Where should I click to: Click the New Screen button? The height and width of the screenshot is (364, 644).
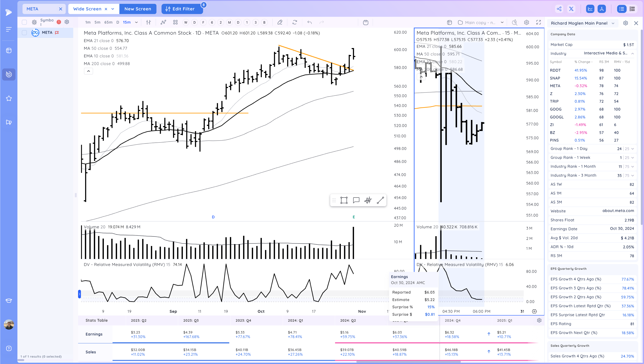[138, 9]
